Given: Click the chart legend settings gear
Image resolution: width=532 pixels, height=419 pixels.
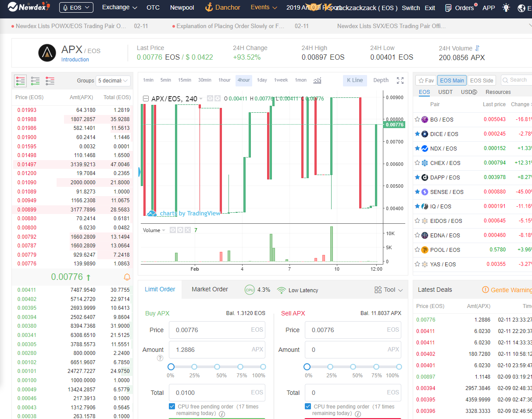Looking at the screenshot, I should (x=218, y=98).
